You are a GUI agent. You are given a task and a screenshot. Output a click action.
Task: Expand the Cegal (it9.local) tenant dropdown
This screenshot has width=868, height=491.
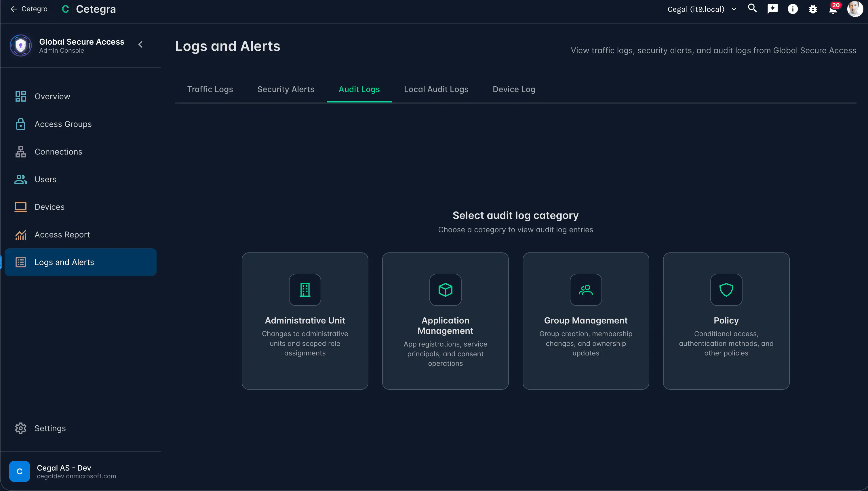point(702,9)
